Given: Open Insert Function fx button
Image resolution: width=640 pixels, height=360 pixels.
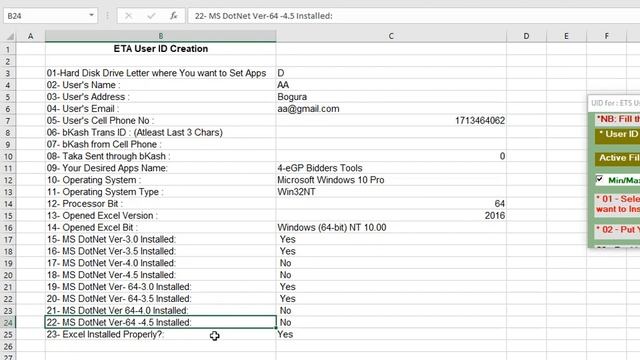Looking at the screenshot, I should click(x=174, y=16).
